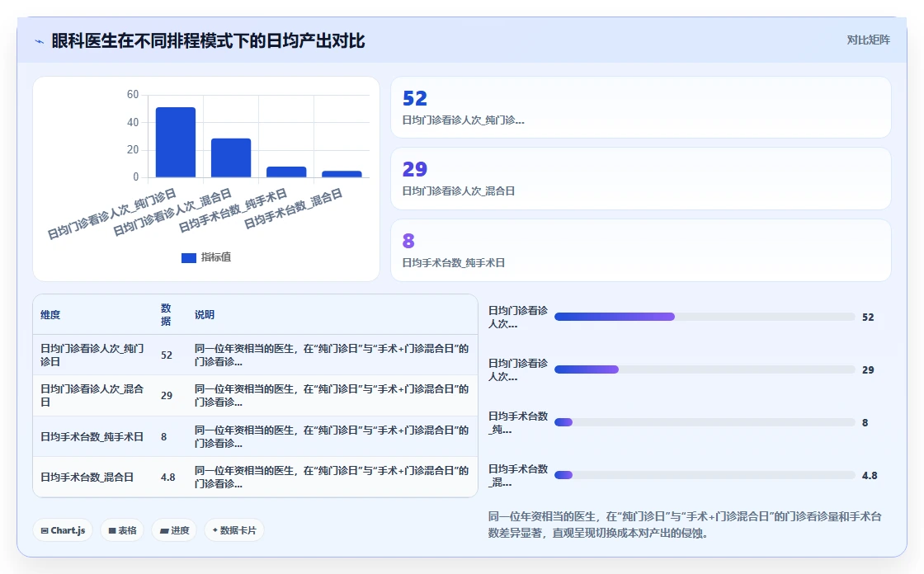Click the 对比矩阵 label in the header
Image resolution: width=924 pixels, height=574 pixels.
[x=868, y=40]
